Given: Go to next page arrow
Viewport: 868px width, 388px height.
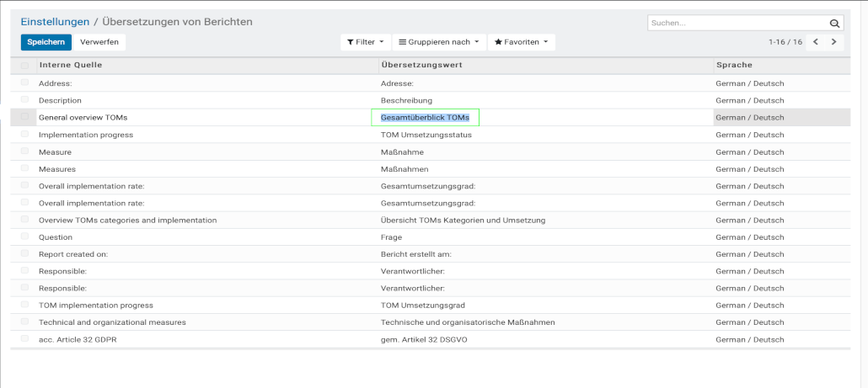Looking at the screenshot, I should [833, 41].
